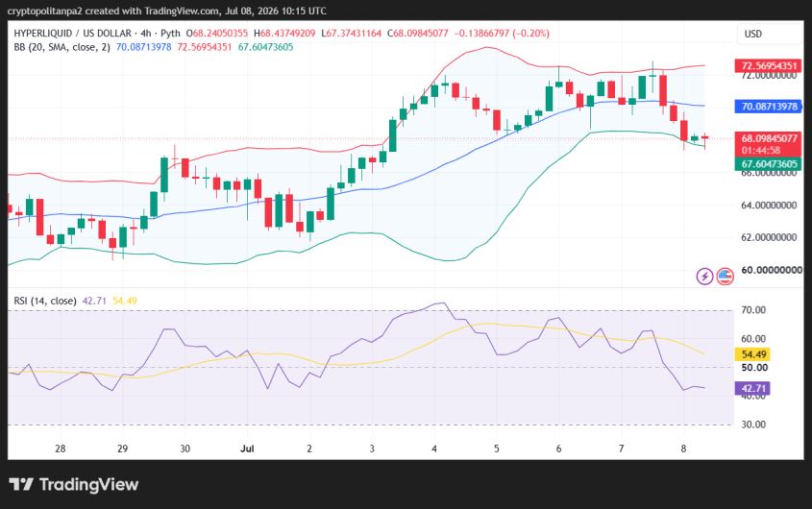Click the high value H68.43749209

(284, 34)
